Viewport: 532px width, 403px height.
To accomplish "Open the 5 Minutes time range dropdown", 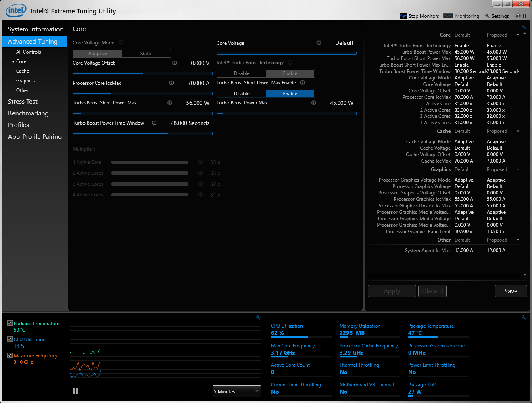I will coord(237,391).
